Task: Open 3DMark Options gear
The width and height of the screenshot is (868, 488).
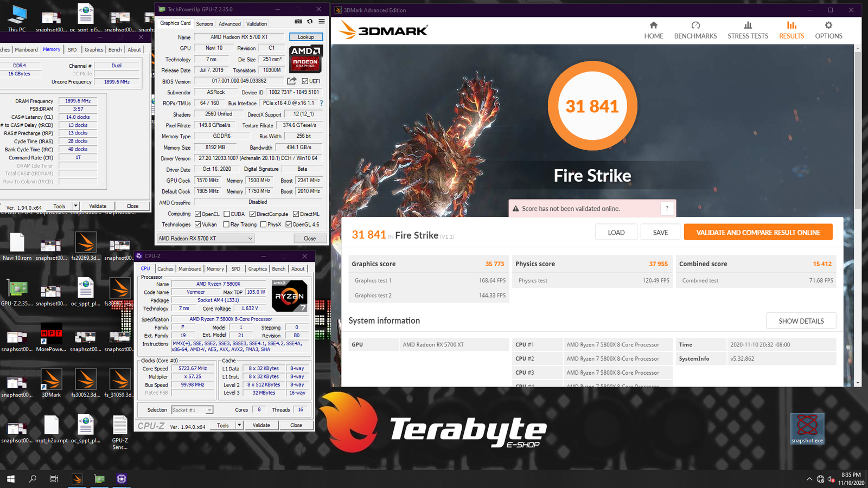Action: point(828,30)
